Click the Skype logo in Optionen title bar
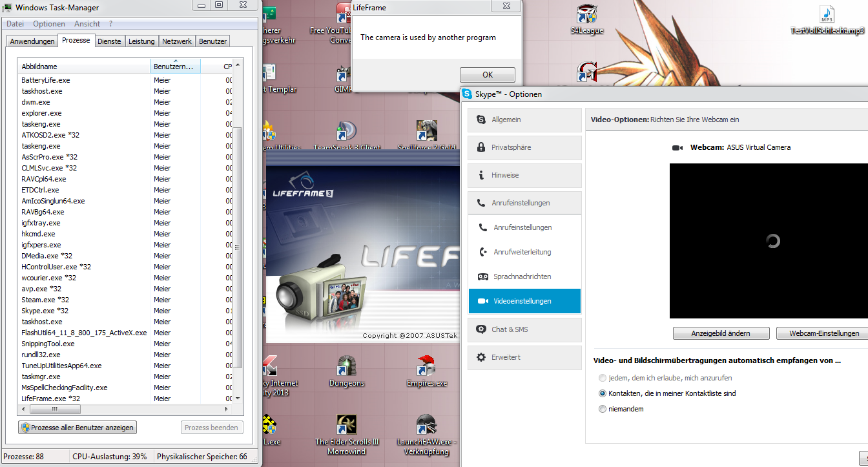The height and width of the screenshot is (467, 868). (x=467, y=94)
